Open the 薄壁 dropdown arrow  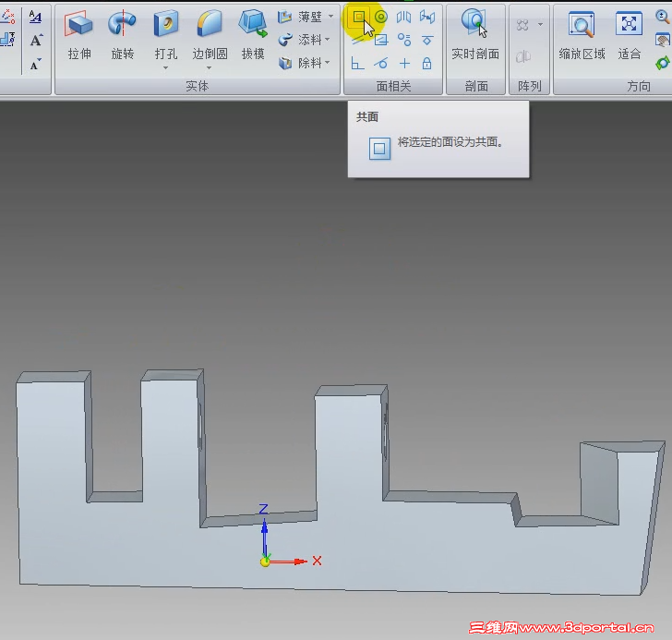330,17
